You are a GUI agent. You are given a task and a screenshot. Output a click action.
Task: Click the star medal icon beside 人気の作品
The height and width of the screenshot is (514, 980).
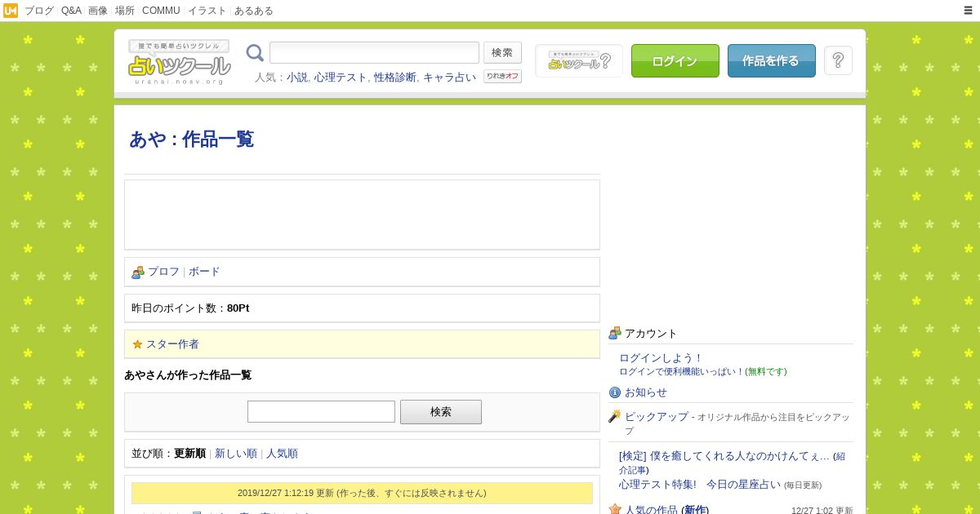615,509
